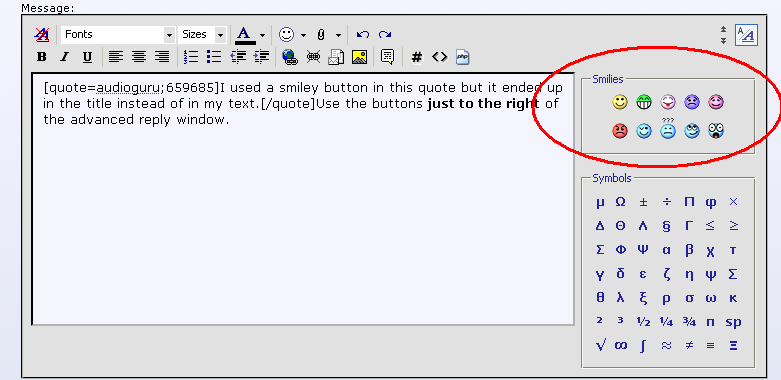This screenshot has height=380, width=781.
Task: Redo the last edit
Action: tap(385, 34)
